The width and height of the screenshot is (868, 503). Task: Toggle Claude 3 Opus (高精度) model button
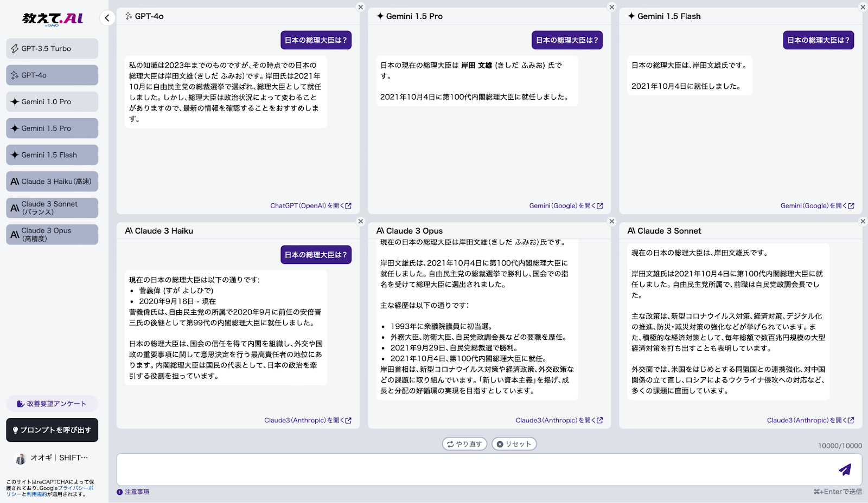click(x=52, y=234)
